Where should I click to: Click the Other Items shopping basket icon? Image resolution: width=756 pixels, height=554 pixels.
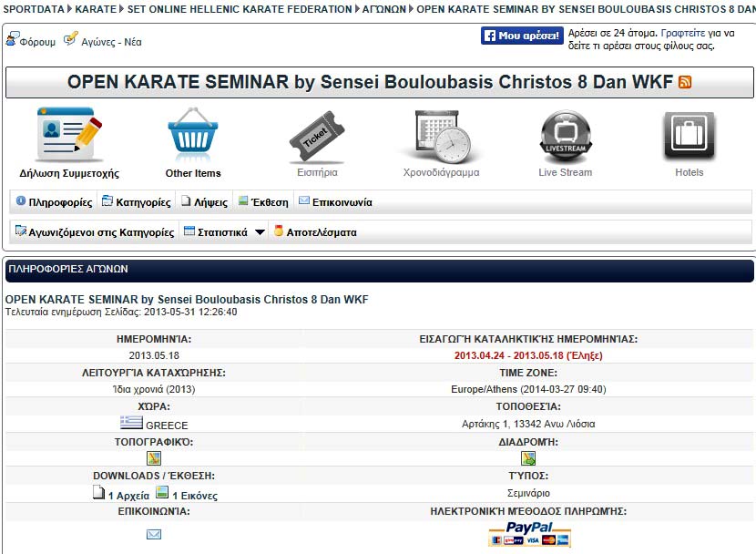[193, 135]
